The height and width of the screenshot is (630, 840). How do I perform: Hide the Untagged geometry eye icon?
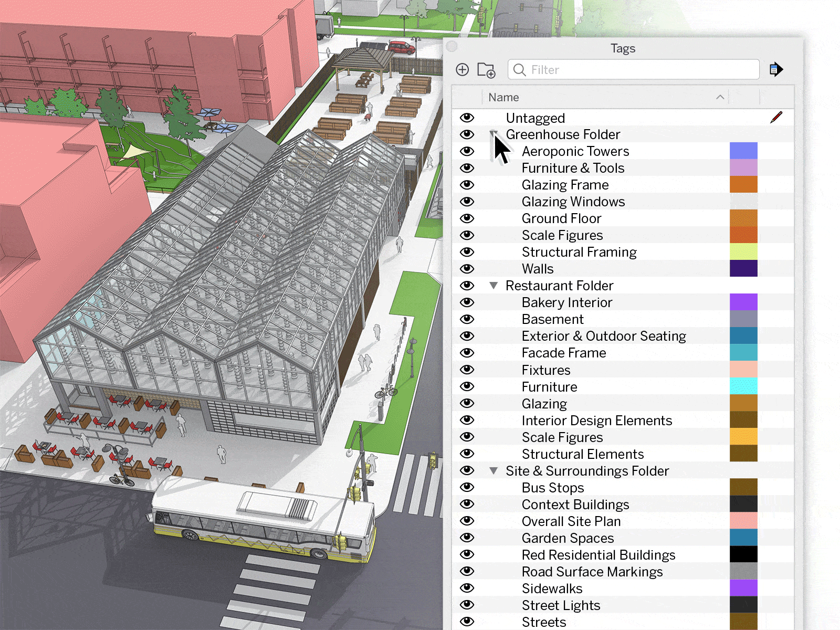click(x=467, y=118)
